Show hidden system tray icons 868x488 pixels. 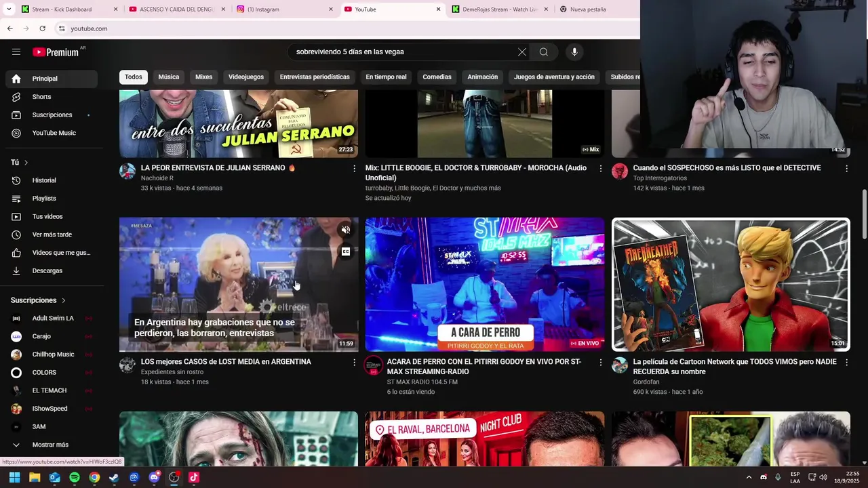749,477
